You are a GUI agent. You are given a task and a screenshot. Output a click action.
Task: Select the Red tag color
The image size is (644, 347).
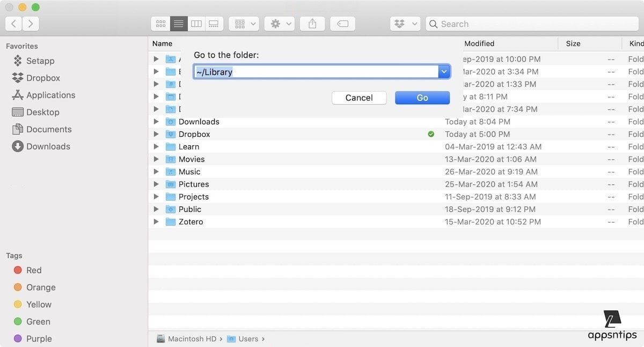(33, 270)
